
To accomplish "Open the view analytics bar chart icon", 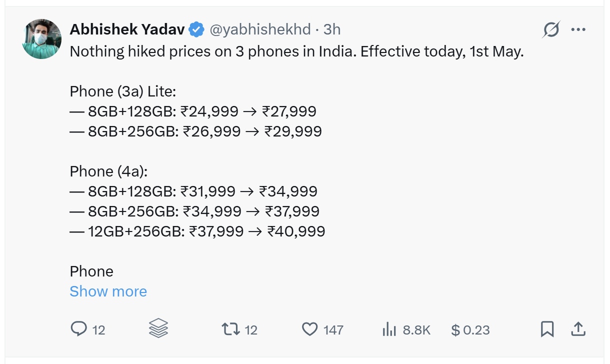I will pyautogui.click(x=389, y=329).
